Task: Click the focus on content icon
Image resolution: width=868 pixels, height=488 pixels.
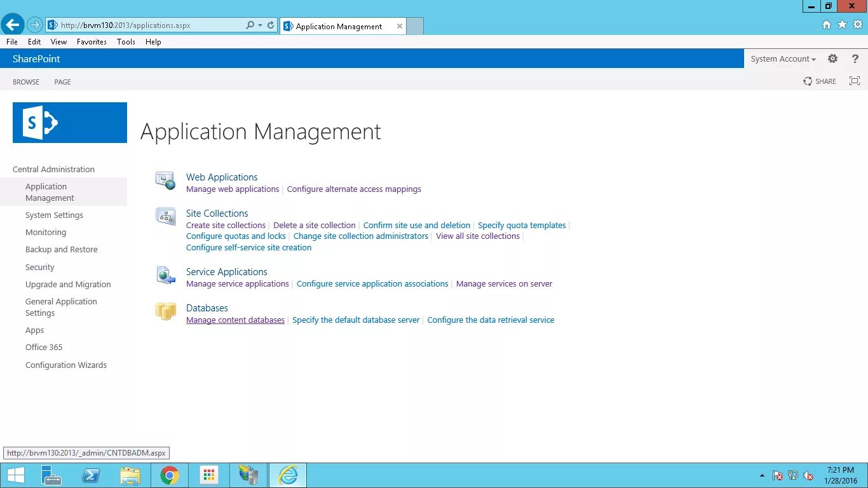Action: pos(855,81)
